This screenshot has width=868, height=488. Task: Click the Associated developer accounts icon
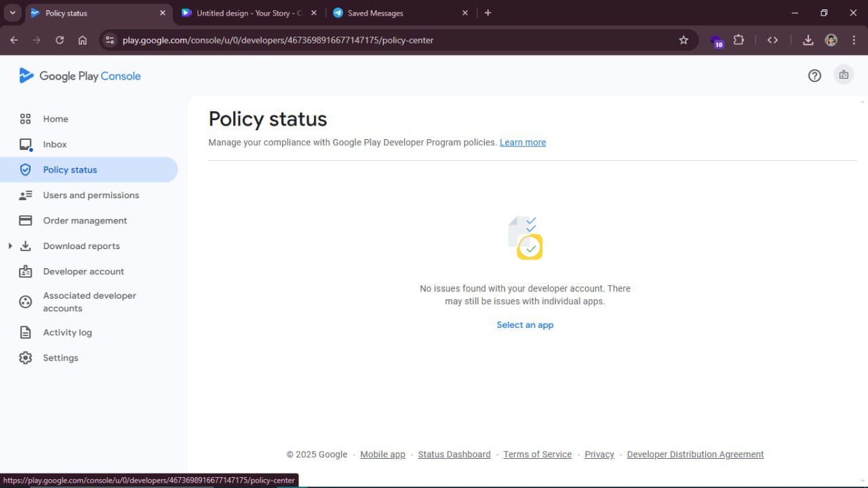point(26,302)
